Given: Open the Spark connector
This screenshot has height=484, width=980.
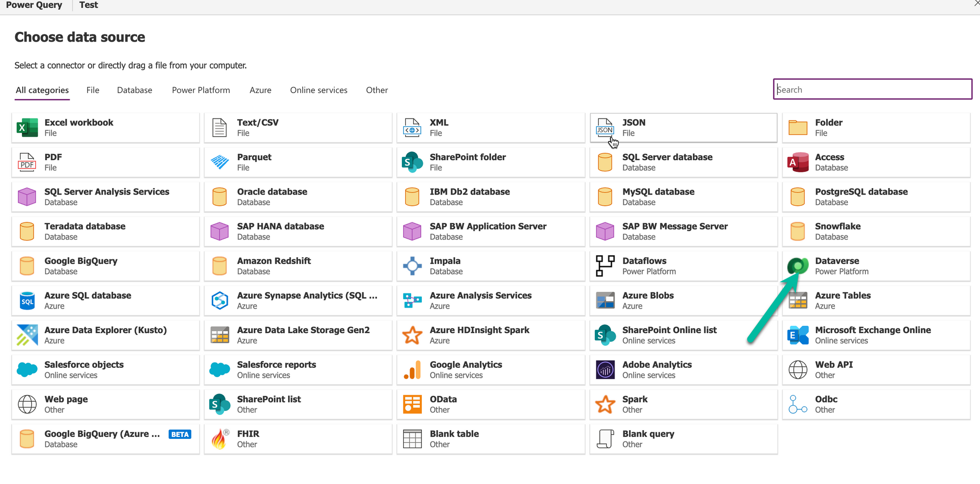Looking at the screenshot, I should [683, 405].
